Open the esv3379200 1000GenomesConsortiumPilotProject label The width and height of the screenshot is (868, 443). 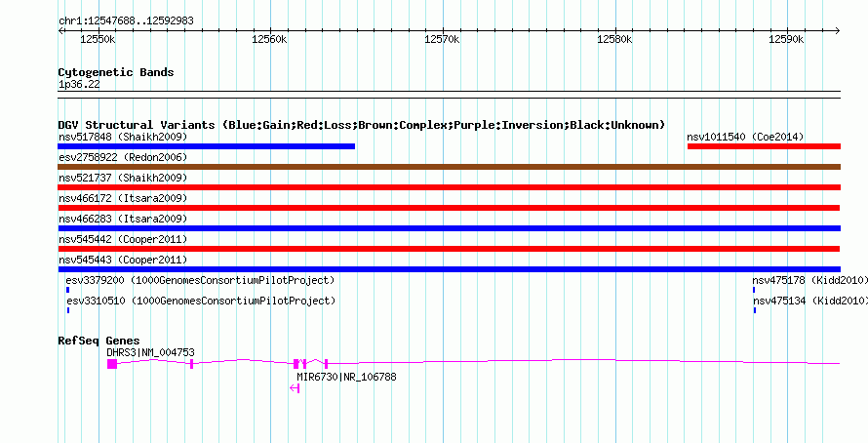[x=200, y=280]
